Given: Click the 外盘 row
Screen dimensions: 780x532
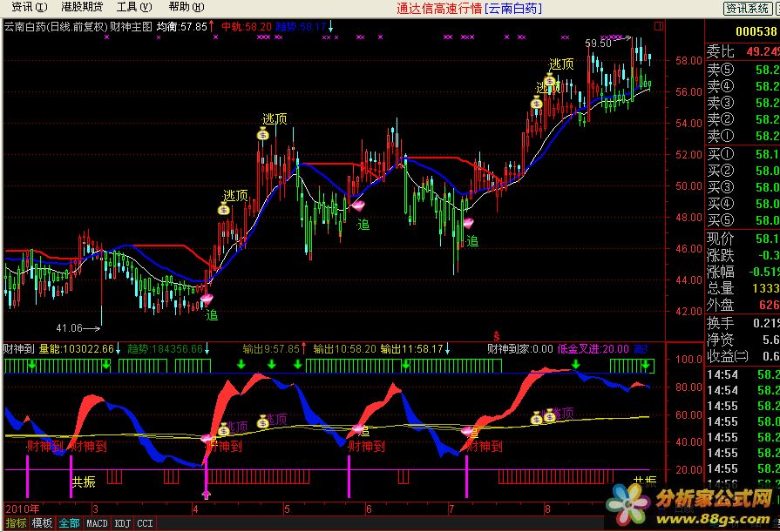Looking at the screenshot, I should point(743,305).
